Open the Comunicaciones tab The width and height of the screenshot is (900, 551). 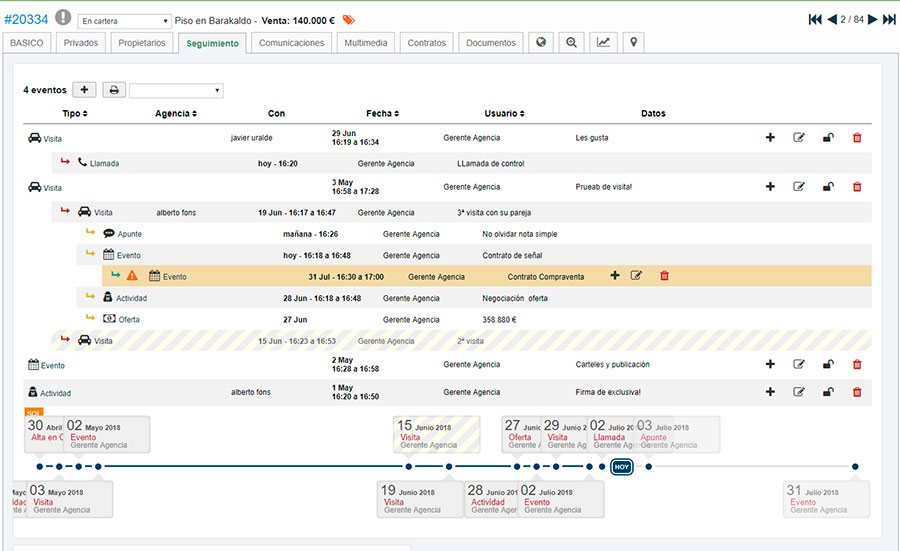291,42
